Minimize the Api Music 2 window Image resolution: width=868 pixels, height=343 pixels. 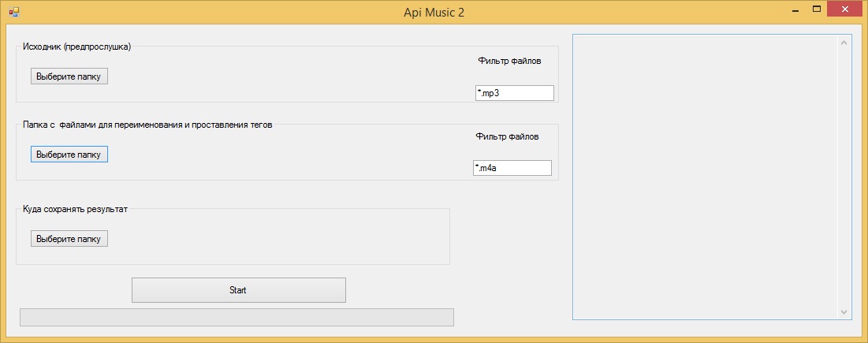point(795,10)
